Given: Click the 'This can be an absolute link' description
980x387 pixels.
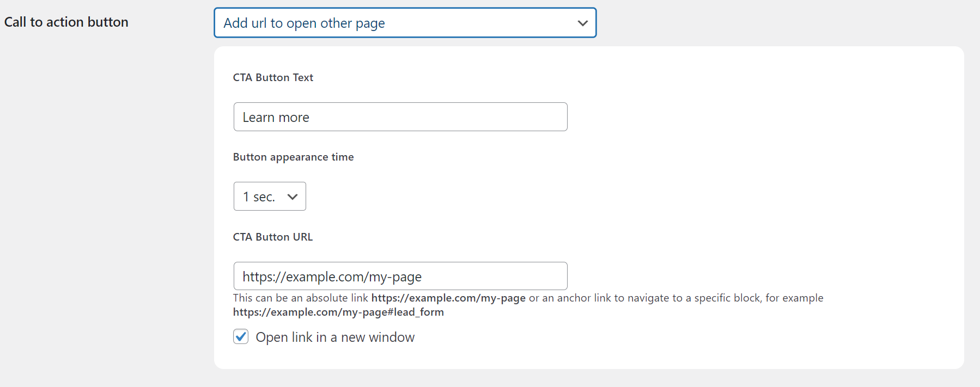Looking at the screenshot, I should click(301, 298).
